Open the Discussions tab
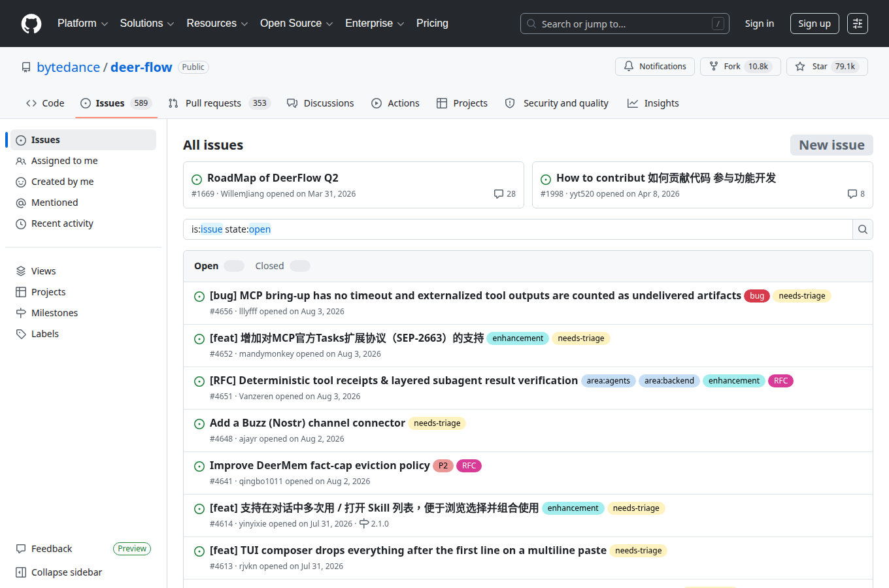 tap(320, 103)
